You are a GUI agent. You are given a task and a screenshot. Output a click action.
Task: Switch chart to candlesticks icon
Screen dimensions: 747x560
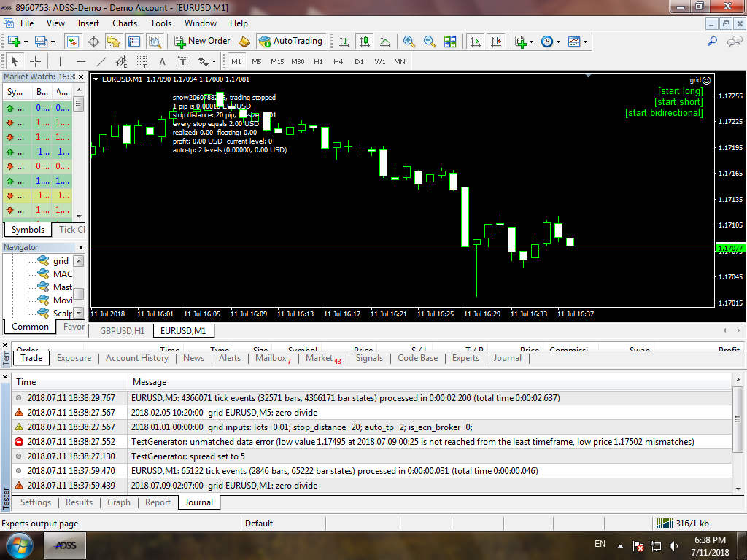(365, 42)
